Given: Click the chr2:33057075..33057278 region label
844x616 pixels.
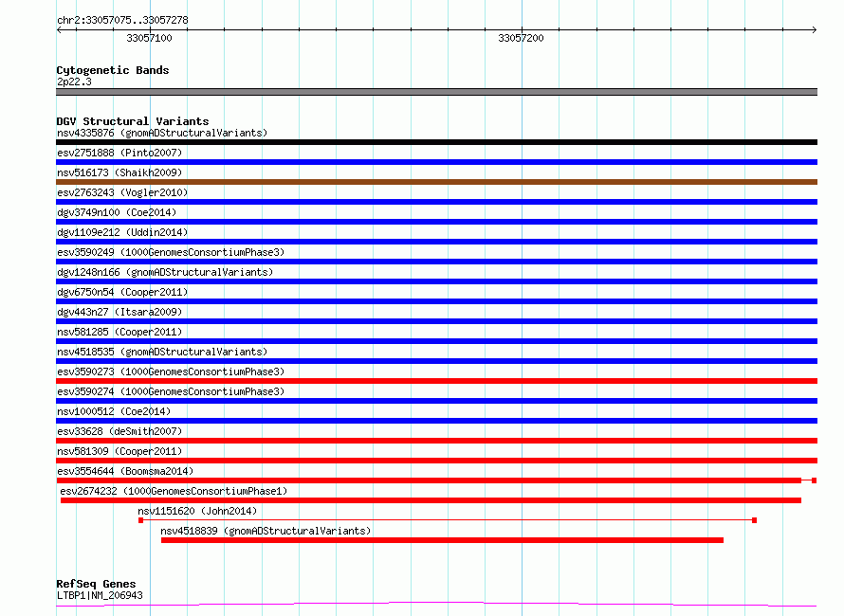Looking at the screenshot, I should click(x=122, y=21).
